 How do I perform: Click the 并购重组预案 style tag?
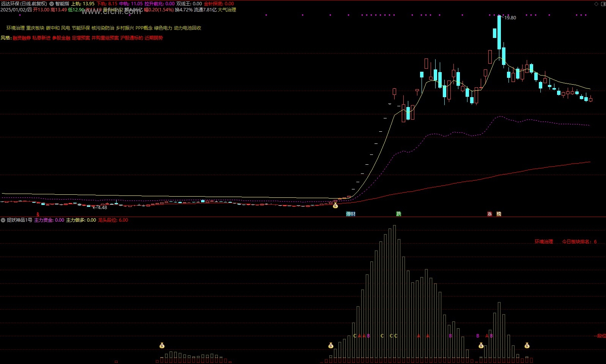pos(105,38)
